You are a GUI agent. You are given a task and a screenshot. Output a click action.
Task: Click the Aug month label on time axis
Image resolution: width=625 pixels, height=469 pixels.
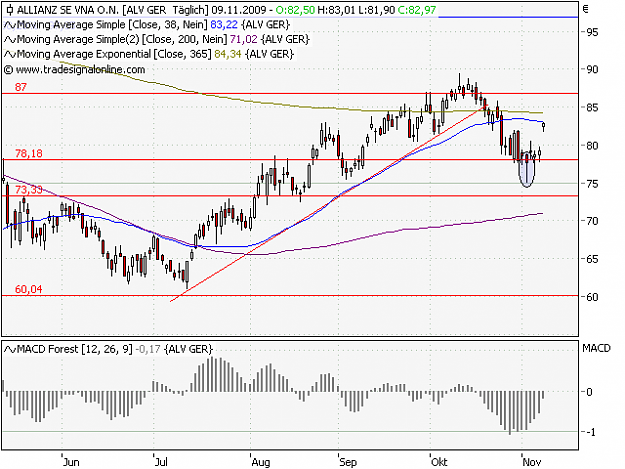[261, 462]
